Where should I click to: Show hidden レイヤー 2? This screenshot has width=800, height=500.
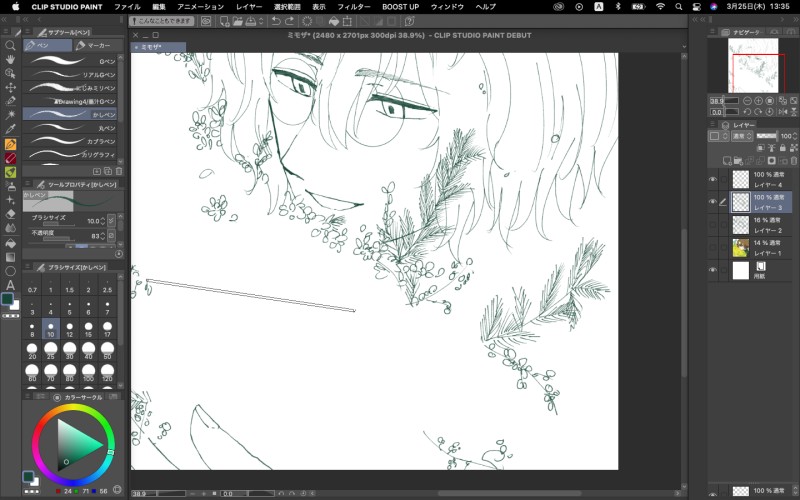click(x=713, y=224)
